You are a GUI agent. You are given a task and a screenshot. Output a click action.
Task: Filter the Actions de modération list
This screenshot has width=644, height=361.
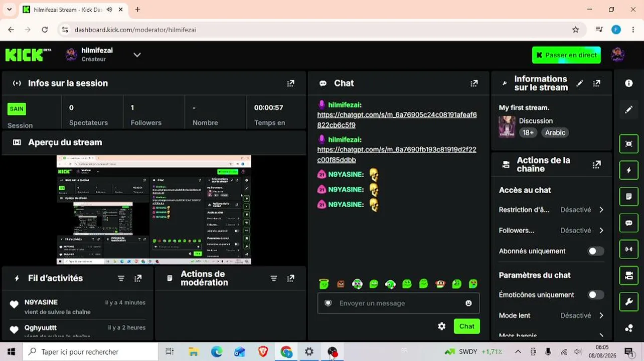tap(274, 278)
